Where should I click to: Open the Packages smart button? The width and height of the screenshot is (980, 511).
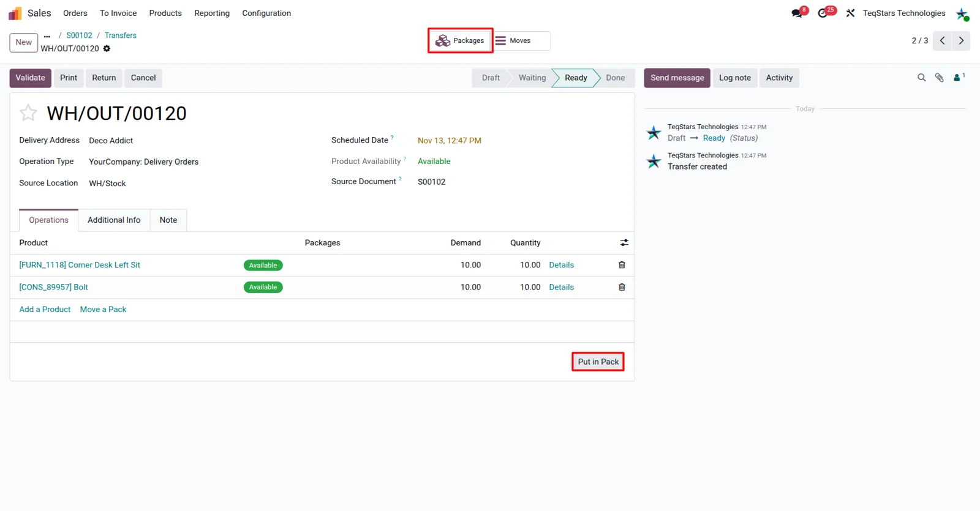[x=460, y=40]
